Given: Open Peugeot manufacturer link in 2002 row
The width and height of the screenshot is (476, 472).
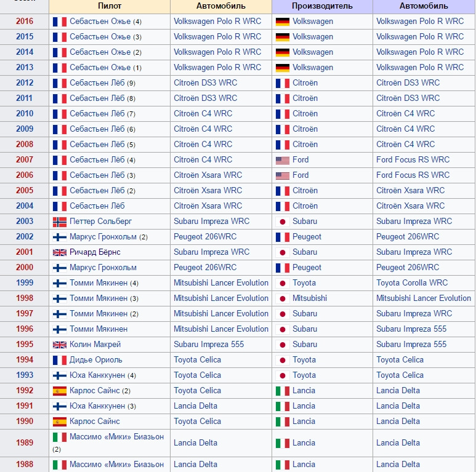Looking at the screenshot, I should coord(307,237).
